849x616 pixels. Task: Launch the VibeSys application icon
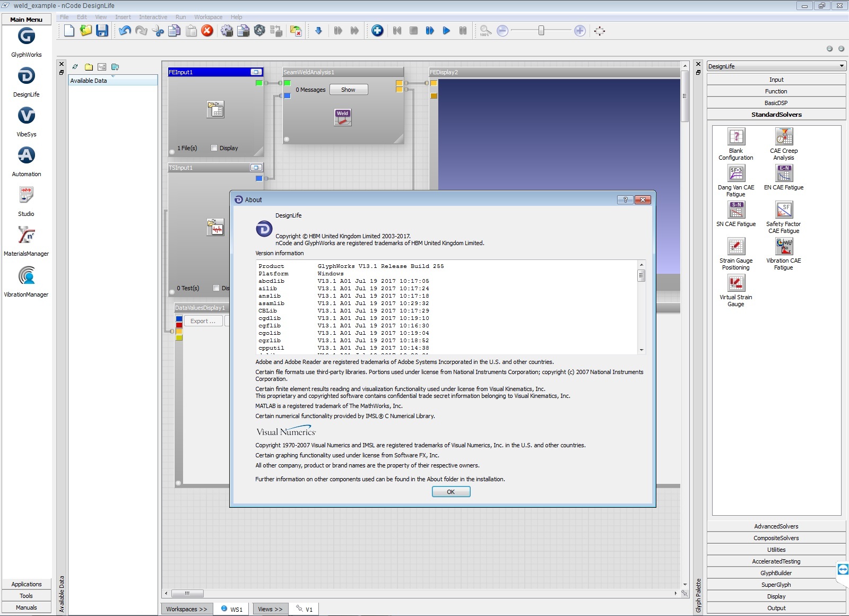click(x=27, y=116)
